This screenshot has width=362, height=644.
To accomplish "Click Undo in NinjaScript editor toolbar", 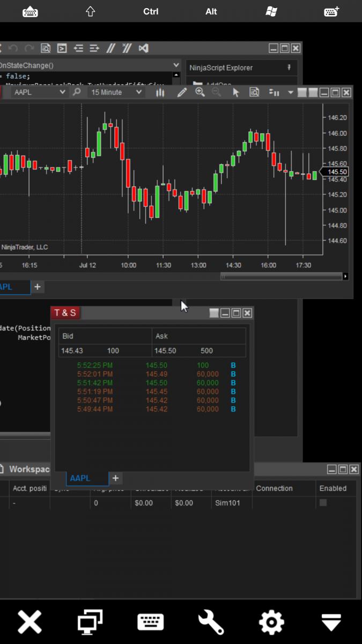I will point(13,48).
